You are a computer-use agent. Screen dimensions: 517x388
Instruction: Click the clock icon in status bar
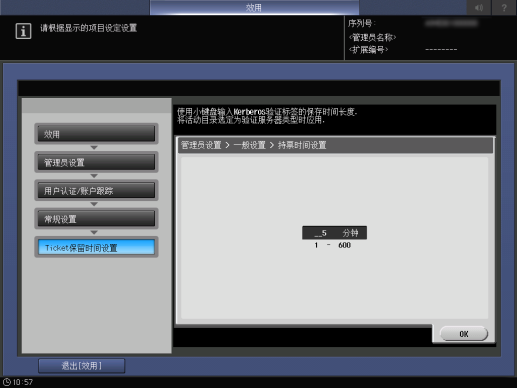click(7, 382)
